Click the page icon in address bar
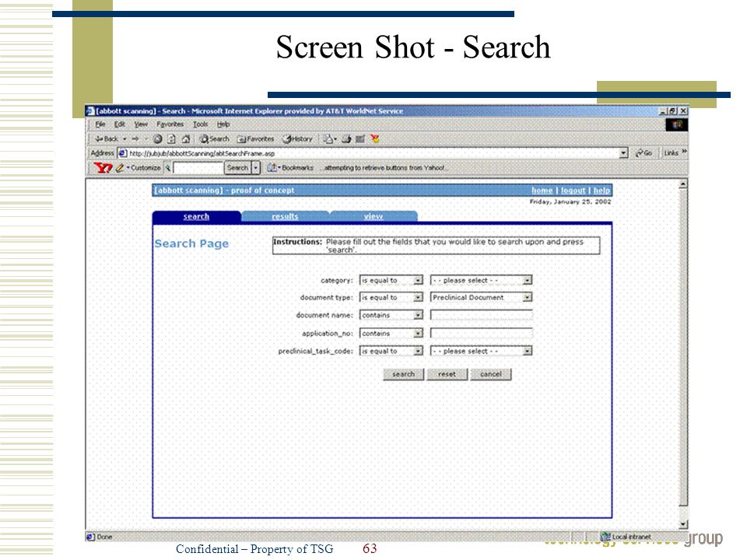747x560 pixels. pyautogui.click(x=122, y=153)
